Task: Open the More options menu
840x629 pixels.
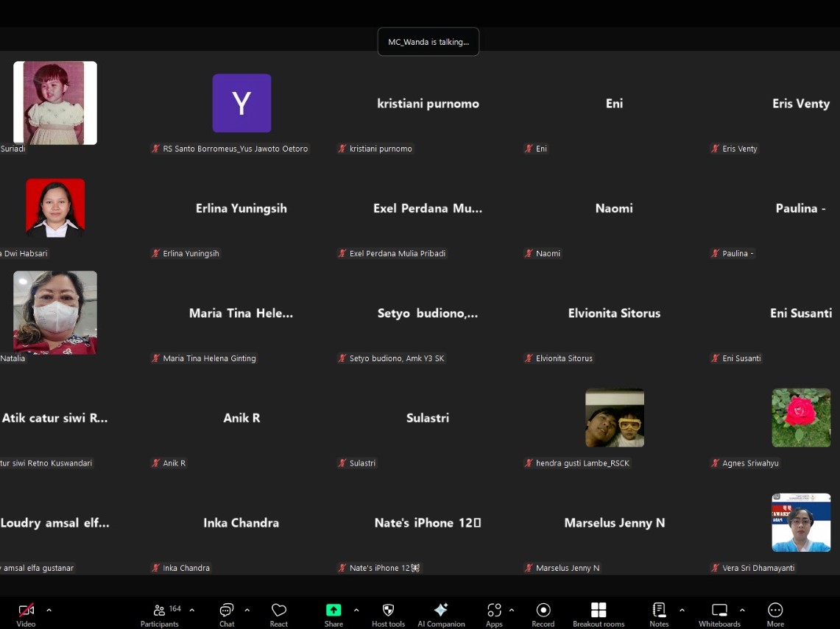Action: pyautogui.click(x=775, y=614)
